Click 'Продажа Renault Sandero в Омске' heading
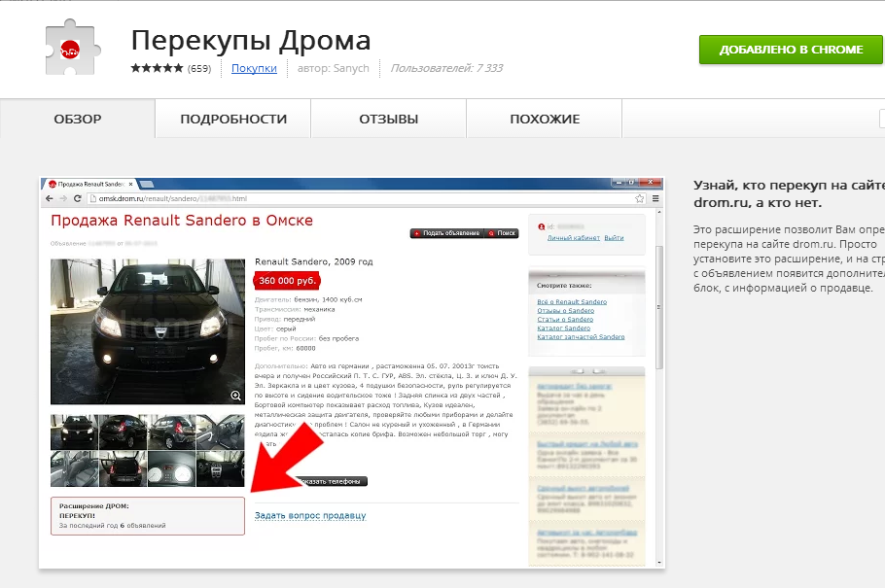The image size is (885, 588). click(182, 220)
